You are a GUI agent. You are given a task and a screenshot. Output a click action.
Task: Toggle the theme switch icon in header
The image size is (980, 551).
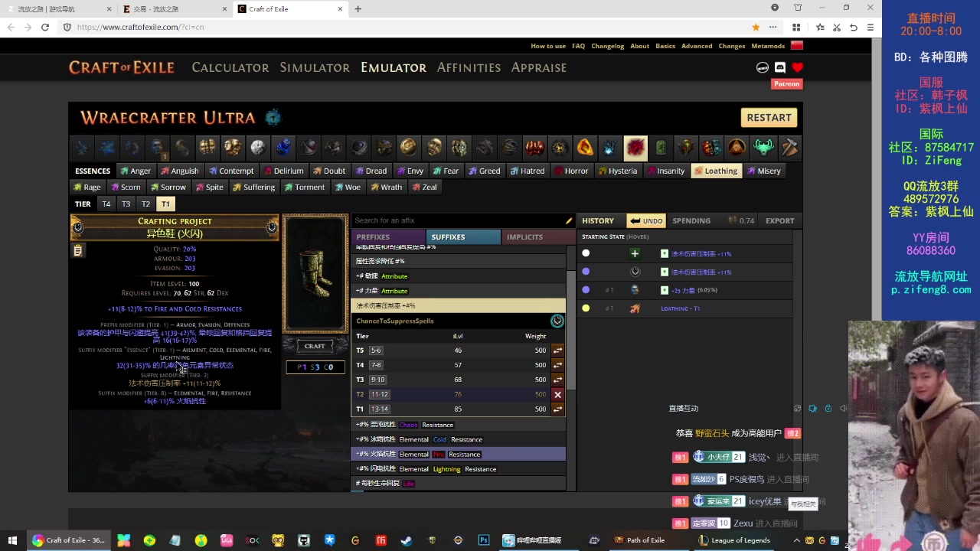pyautogui.click(x=763, y=67)
